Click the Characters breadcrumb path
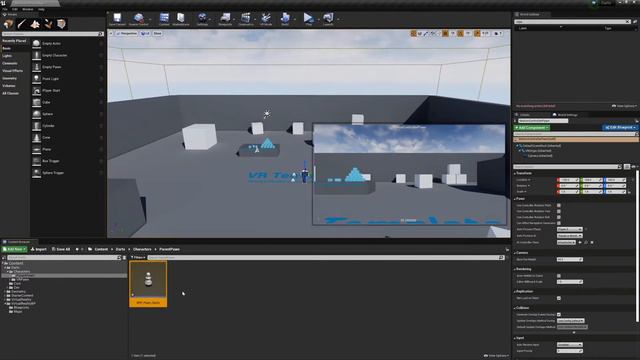Image resolution: width=640 pixels, height=360 pixels. pyautogui.click(x=142, y=249)
